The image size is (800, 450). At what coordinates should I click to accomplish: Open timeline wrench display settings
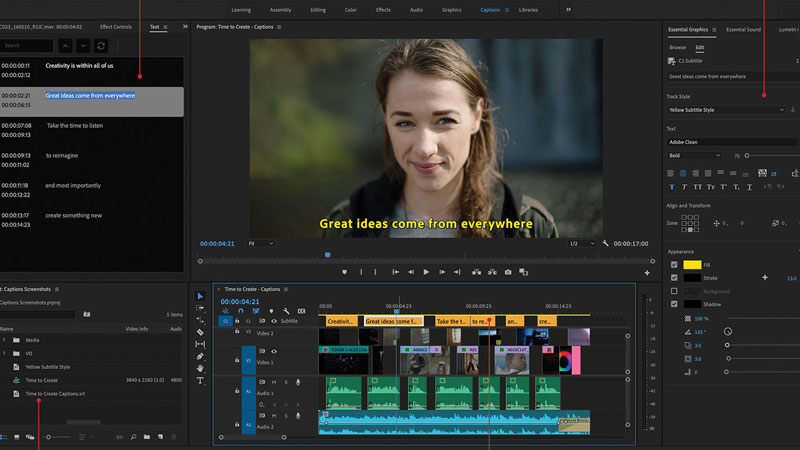286,311
